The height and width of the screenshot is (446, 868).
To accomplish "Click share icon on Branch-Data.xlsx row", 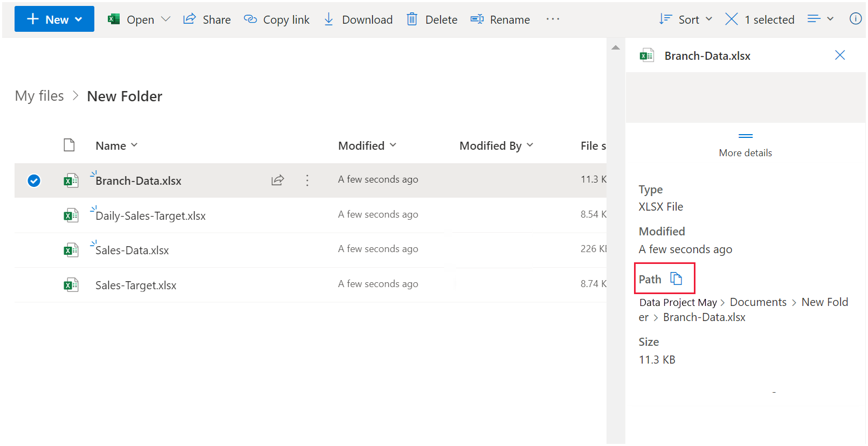I will pos(278,180).
